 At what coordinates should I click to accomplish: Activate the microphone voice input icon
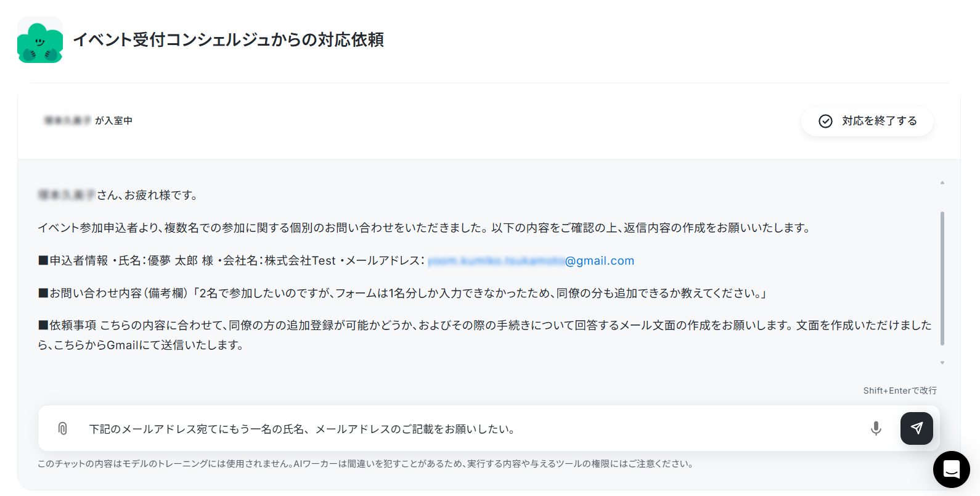tap(876, 428)
